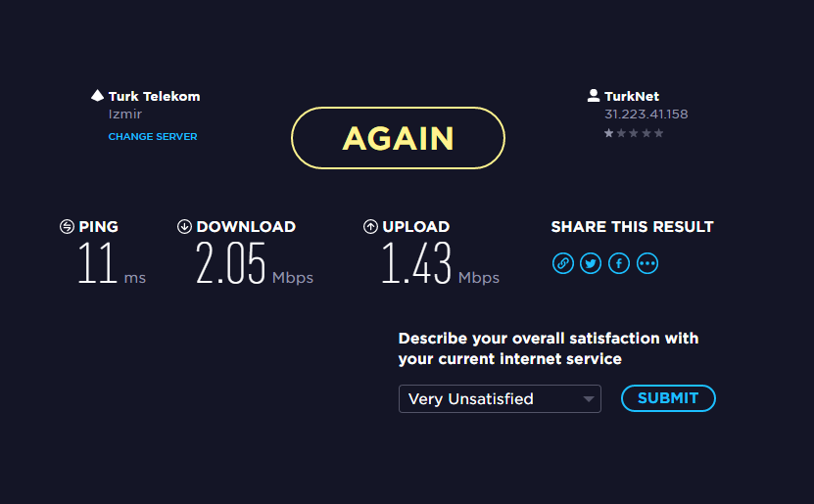Image resolution: width=814 pixels, height=504 pixels.
Task: Click the ping icon beside PING
Action: point(67,227)
